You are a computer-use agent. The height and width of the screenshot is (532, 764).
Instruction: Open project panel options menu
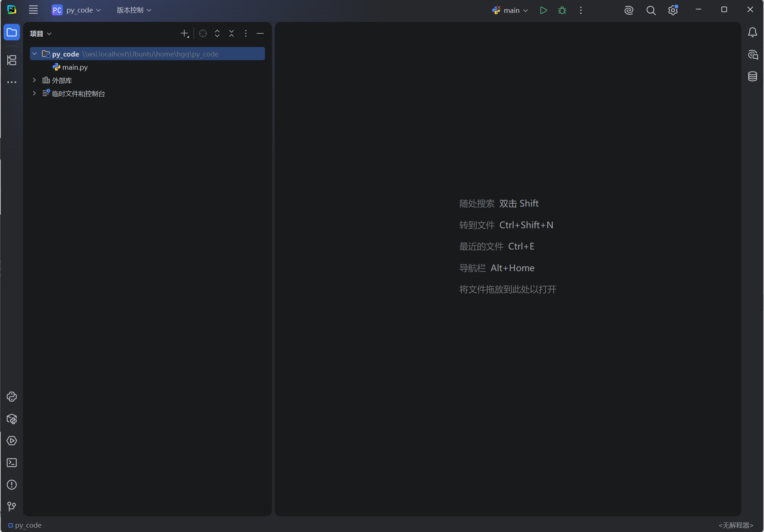pyautogui.click(x=246, y=34)
